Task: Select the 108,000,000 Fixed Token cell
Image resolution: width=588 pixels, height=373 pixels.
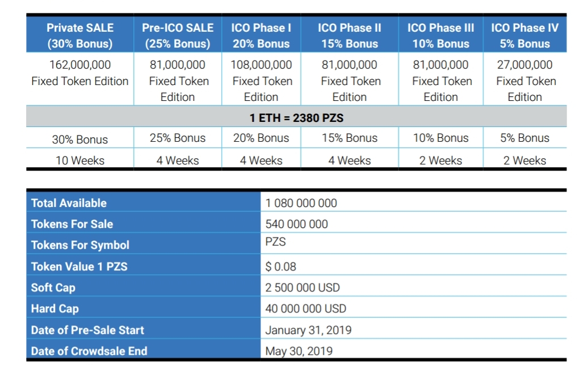Action: 261,80
